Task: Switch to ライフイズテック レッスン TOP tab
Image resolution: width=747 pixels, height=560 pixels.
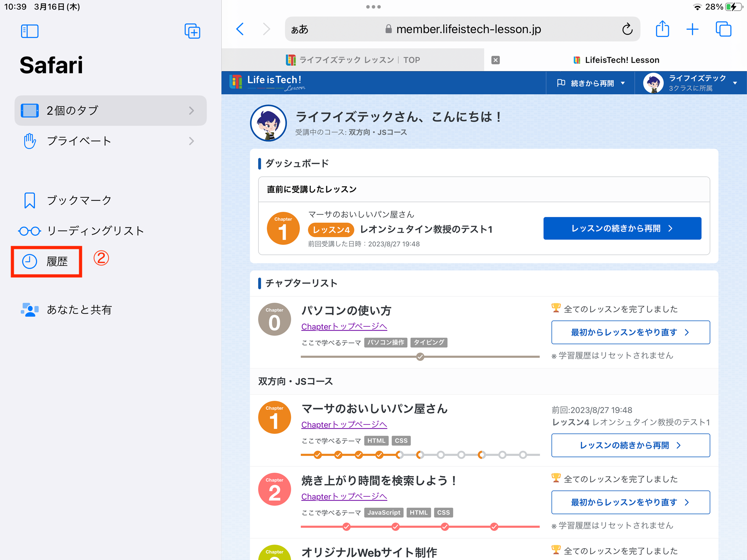Action: (x=353, y=60)
